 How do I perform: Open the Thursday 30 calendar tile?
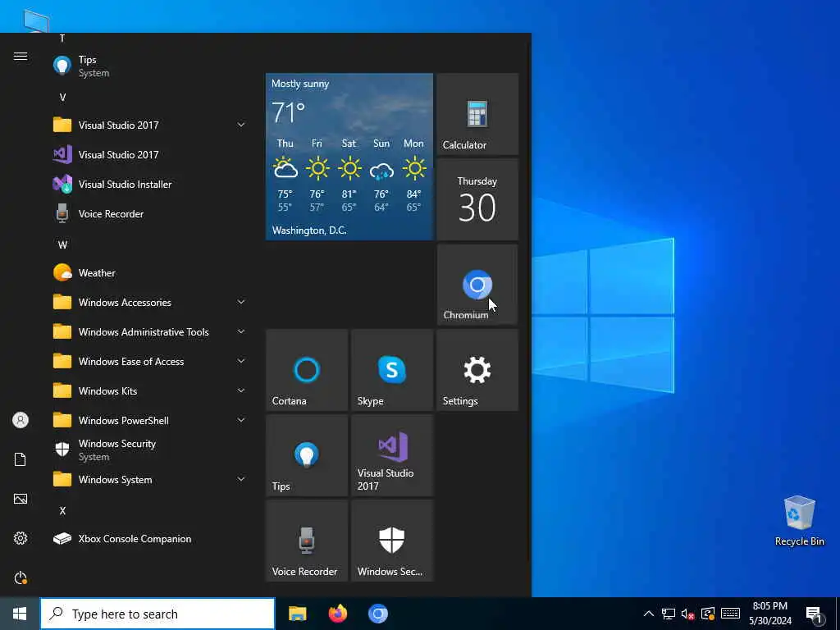point(477,199)
